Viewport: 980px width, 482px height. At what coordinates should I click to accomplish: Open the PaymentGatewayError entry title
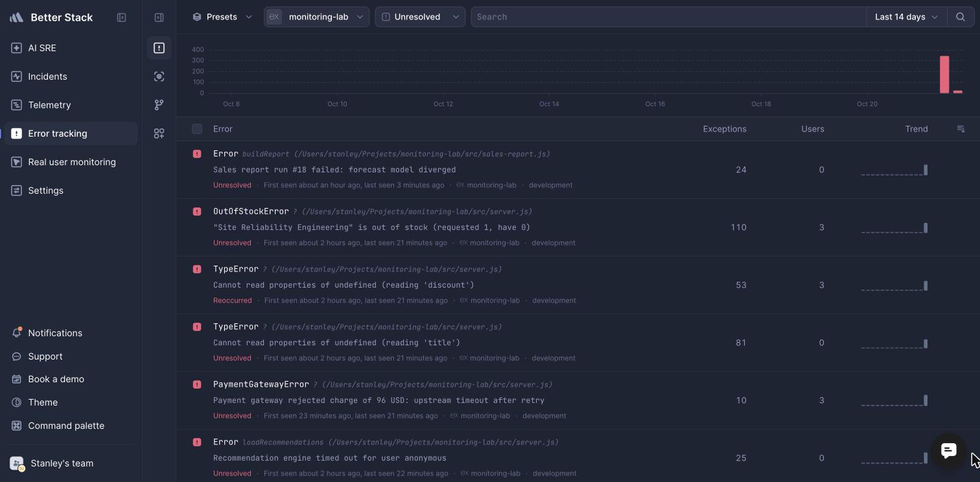(261, 384)
